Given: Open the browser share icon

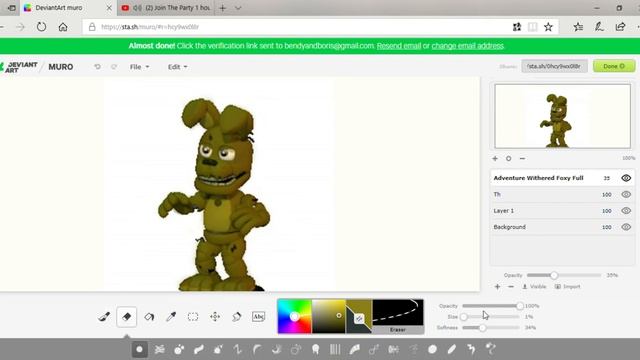Looking at the screenshot, I should pyautogui.click(x=620, y=27).
